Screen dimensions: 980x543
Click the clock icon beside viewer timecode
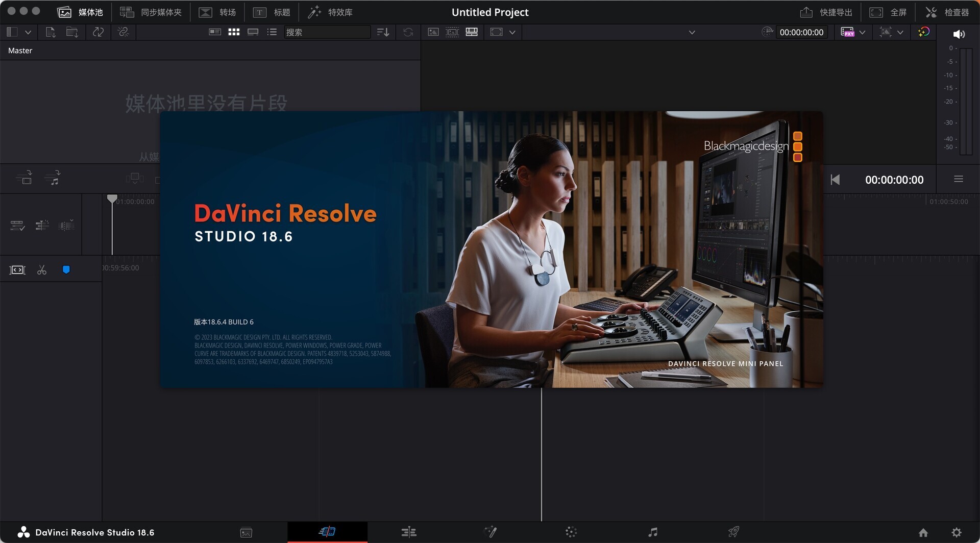767,32
